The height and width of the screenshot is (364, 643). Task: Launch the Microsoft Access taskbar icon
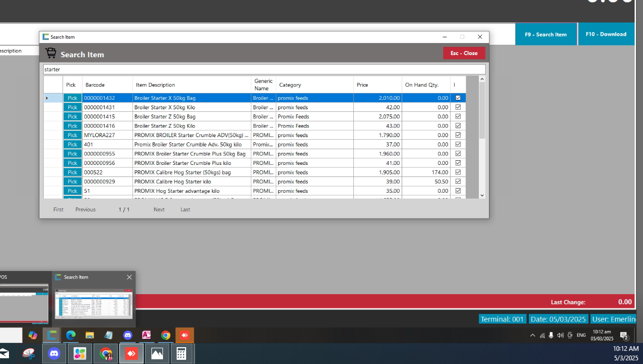(147, 335)
